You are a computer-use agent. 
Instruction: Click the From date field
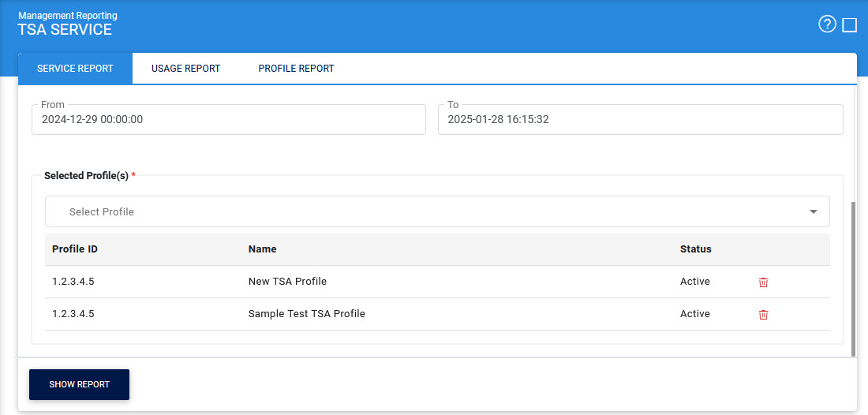[228, 120]
